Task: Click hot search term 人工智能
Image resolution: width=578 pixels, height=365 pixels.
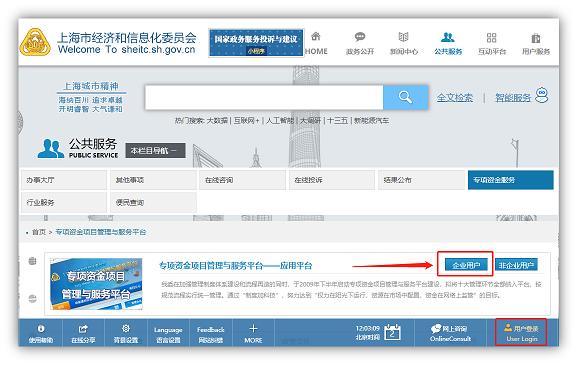Action: click(280, 121)
